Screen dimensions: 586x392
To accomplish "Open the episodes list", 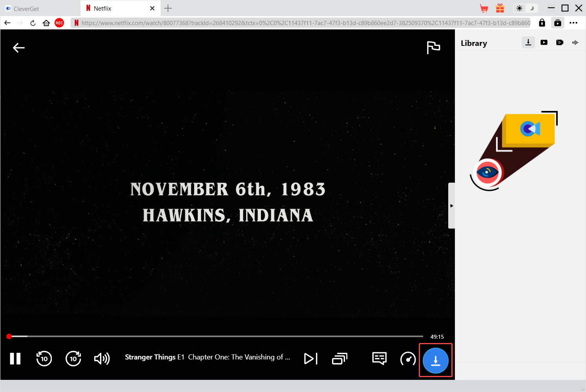I will (340, 358).
